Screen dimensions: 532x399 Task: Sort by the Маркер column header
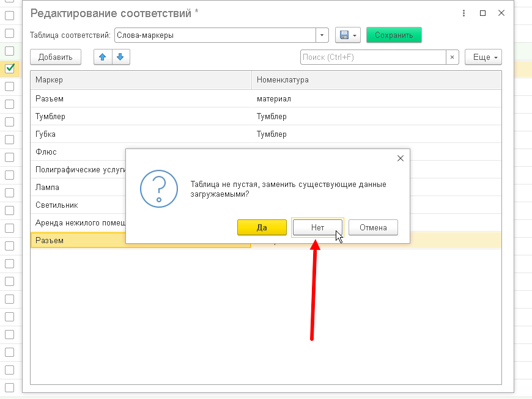pos(141,80)
